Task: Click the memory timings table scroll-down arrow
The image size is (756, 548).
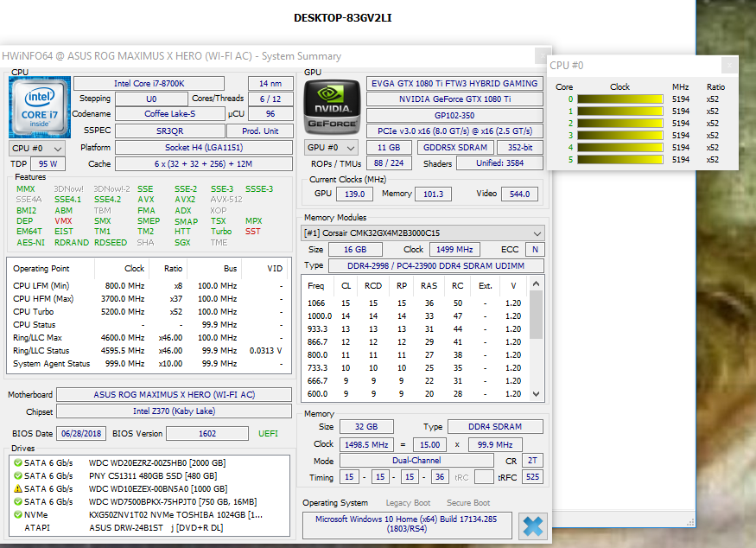Action: click(x=537, y=394)
